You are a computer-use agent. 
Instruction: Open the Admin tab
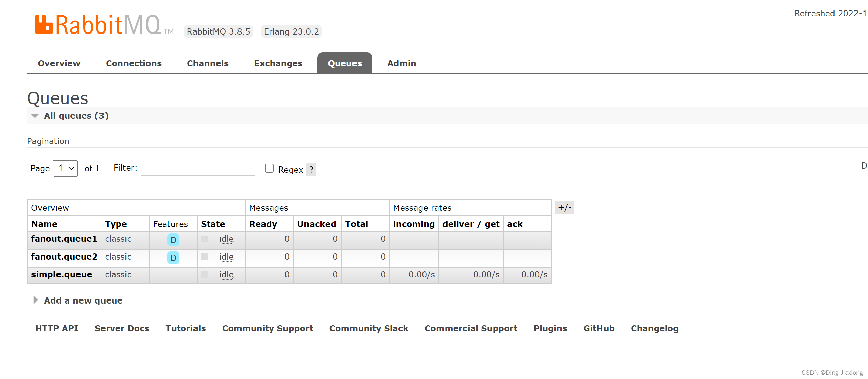point(402,63)
